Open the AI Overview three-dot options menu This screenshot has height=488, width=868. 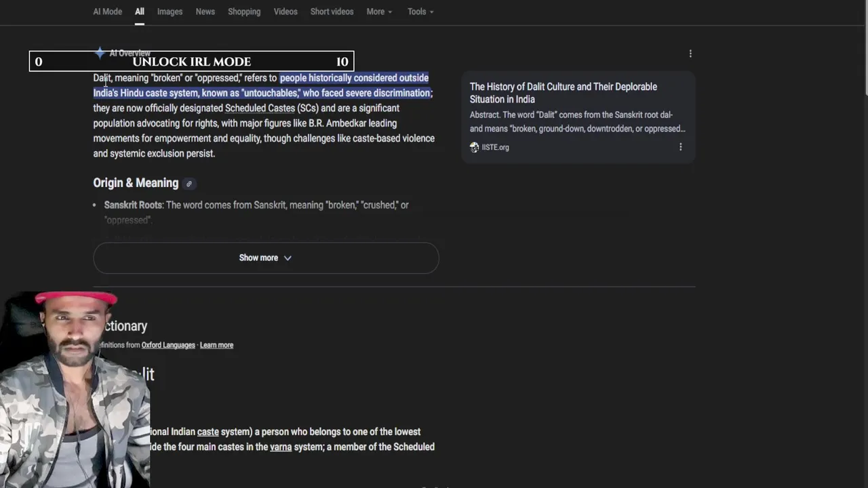(690, 54)
